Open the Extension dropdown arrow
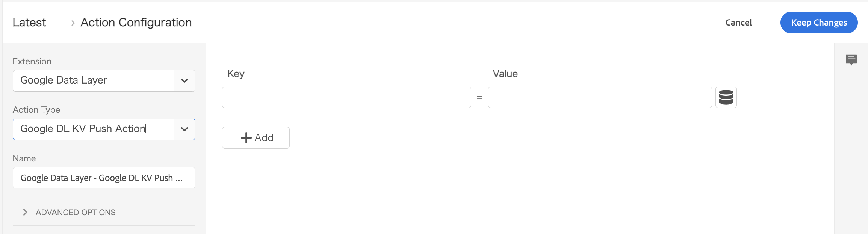Viewport: 868px width, 234px height. pyautogui.click(x=184, y=81)
